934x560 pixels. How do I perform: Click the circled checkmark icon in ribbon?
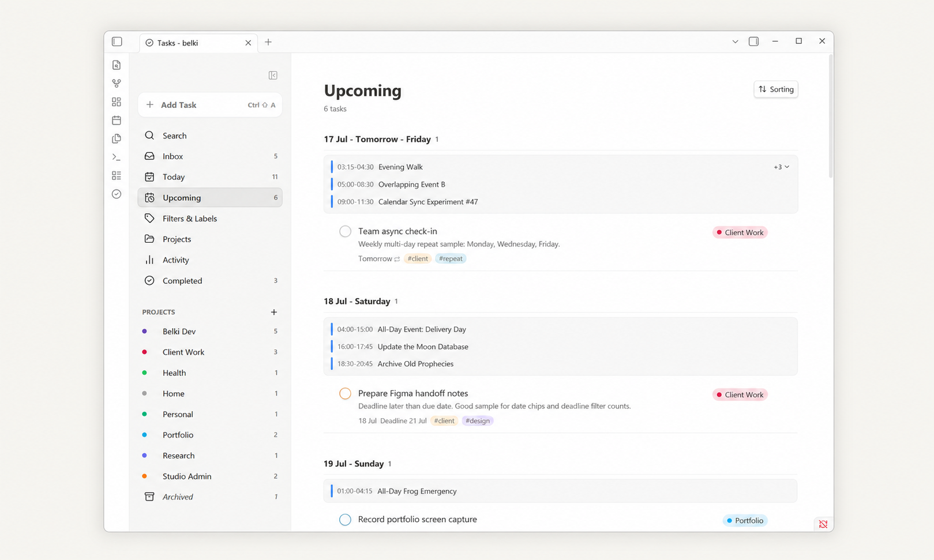pos(117,194)
